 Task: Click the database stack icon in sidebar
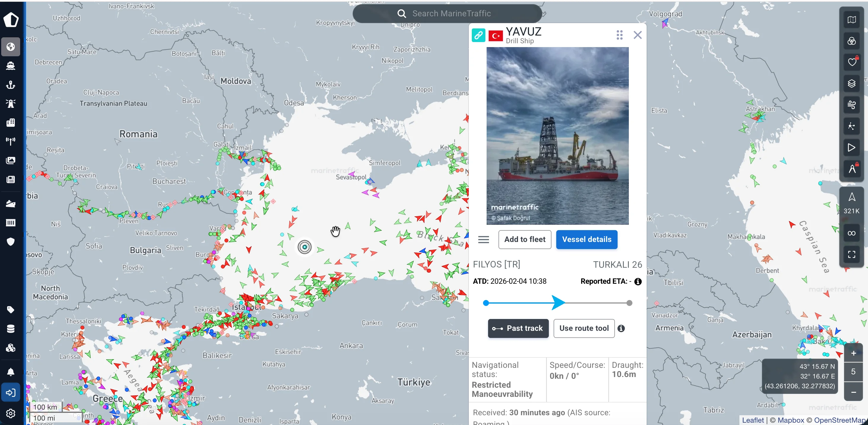pyautogui.click(x=11, y=329)
